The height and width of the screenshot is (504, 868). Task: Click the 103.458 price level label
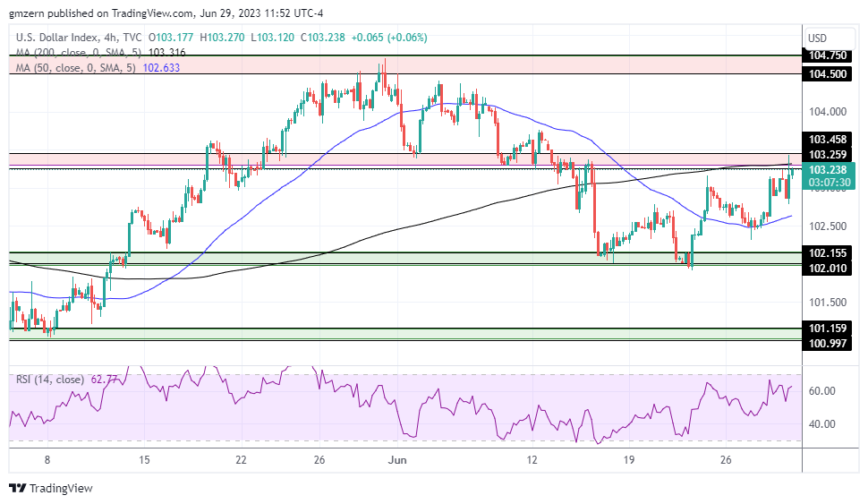(827, 139)
